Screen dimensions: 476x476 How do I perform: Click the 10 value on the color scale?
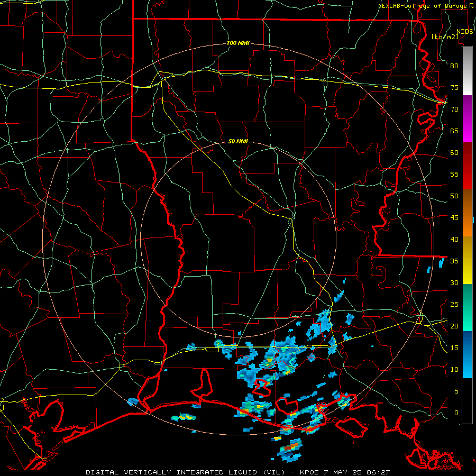(454, 370)
